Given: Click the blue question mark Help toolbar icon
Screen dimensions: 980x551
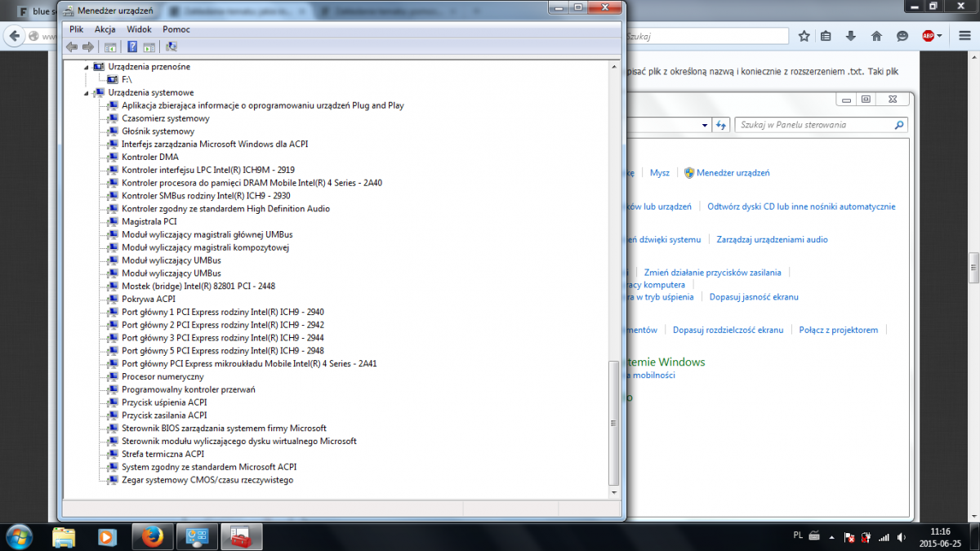Looking at the screenshot, I should pos(131,47).
